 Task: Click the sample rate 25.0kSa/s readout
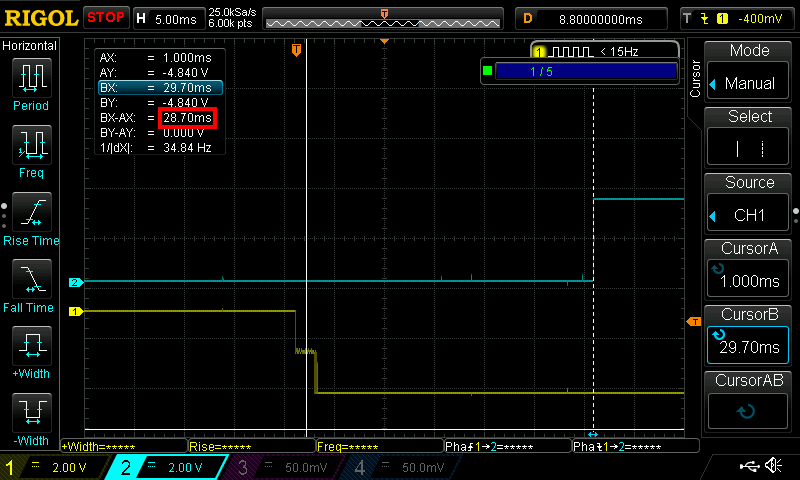(x=232, y=12)
